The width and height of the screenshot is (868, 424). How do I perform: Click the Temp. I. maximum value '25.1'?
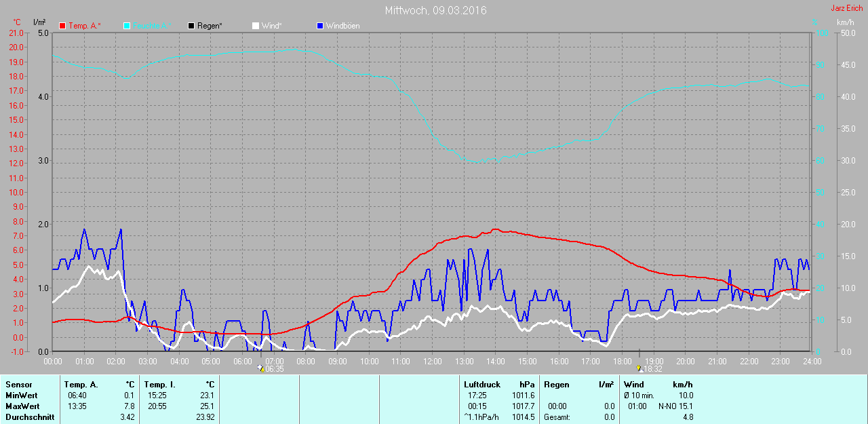(x=207, y=406)
